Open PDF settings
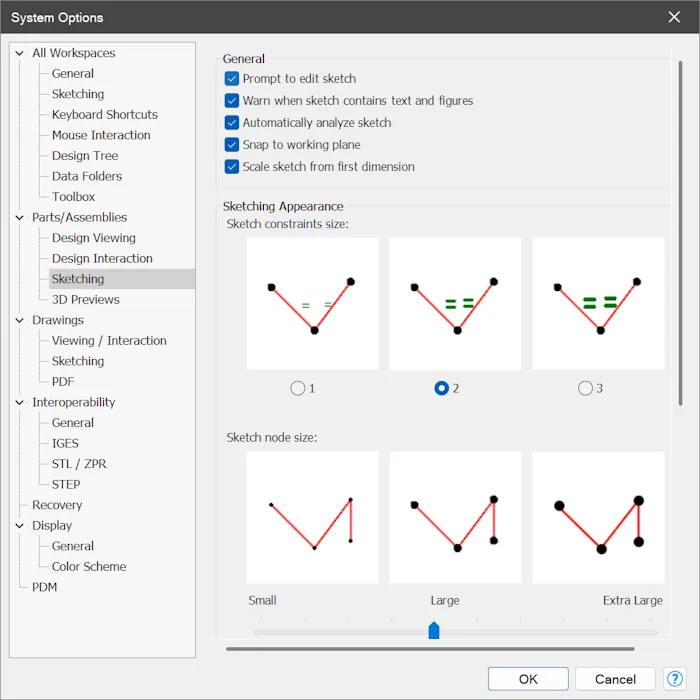The height and width of the screenshot is (700, 700). [63, 381]
